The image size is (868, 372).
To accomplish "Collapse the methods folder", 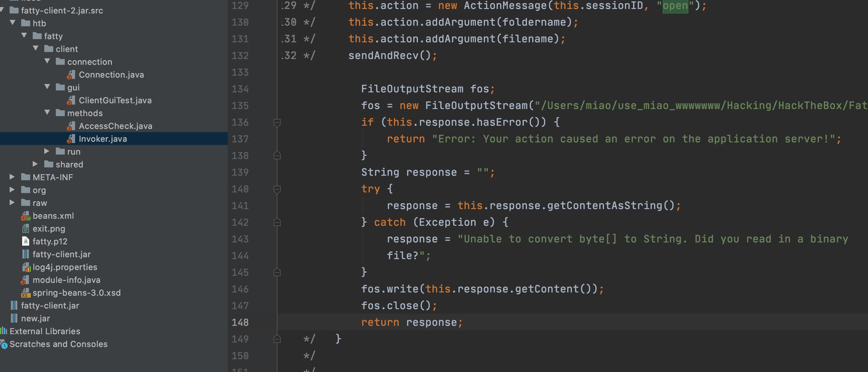I will click(x=47, y=113).
